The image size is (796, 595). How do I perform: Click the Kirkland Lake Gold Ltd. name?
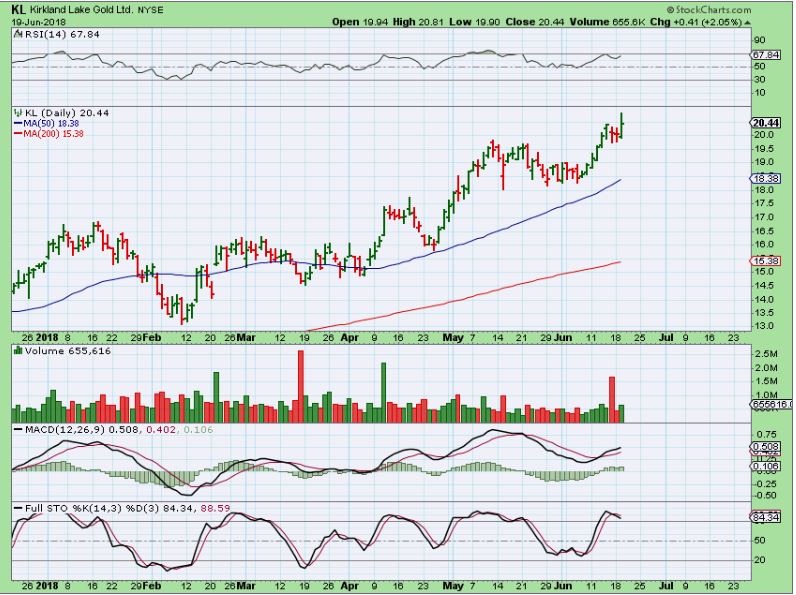tap(81, 10)
